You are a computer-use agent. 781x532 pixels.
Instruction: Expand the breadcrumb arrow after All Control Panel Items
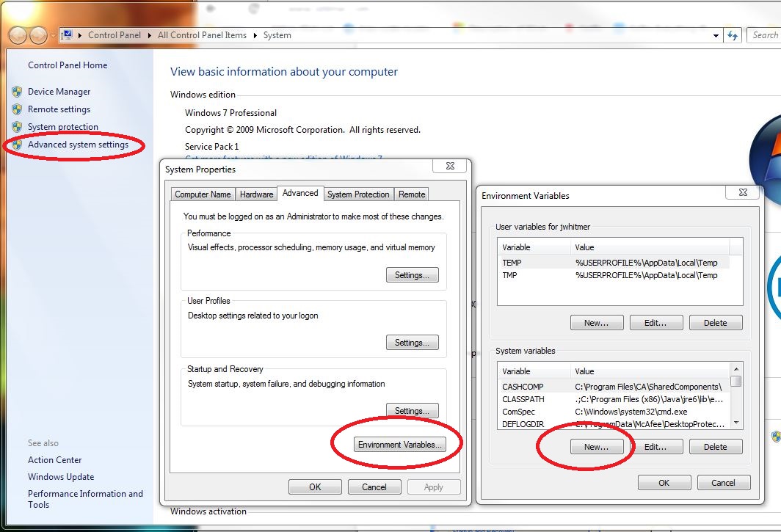pyautogui.click(x=255, y=35)
